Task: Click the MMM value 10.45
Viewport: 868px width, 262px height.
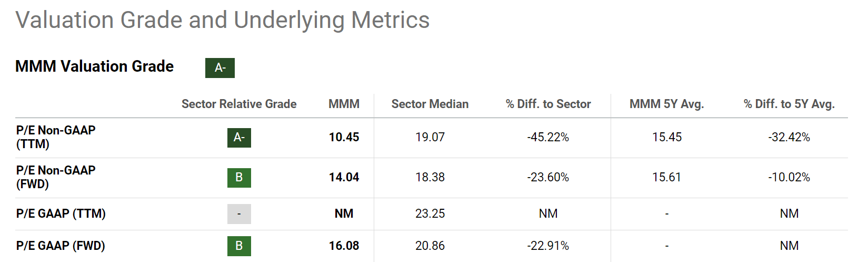Action: [344, 138]
